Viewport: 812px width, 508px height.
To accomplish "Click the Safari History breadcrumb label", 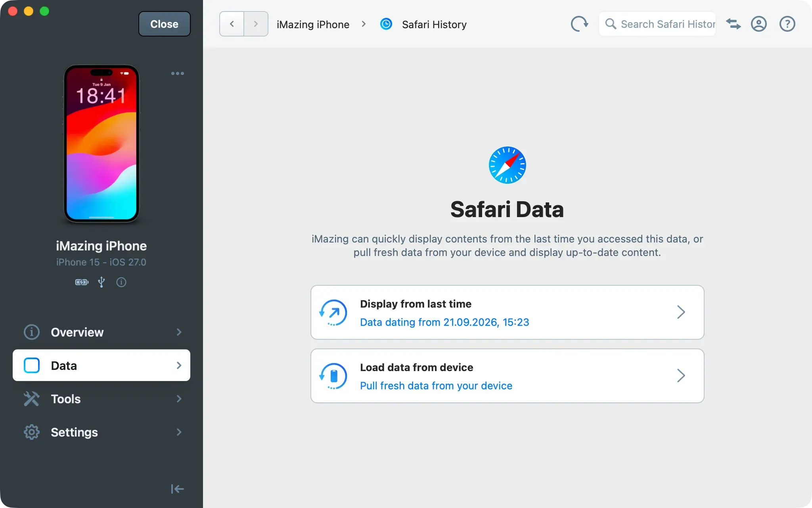I will click(x=434, y=25).
